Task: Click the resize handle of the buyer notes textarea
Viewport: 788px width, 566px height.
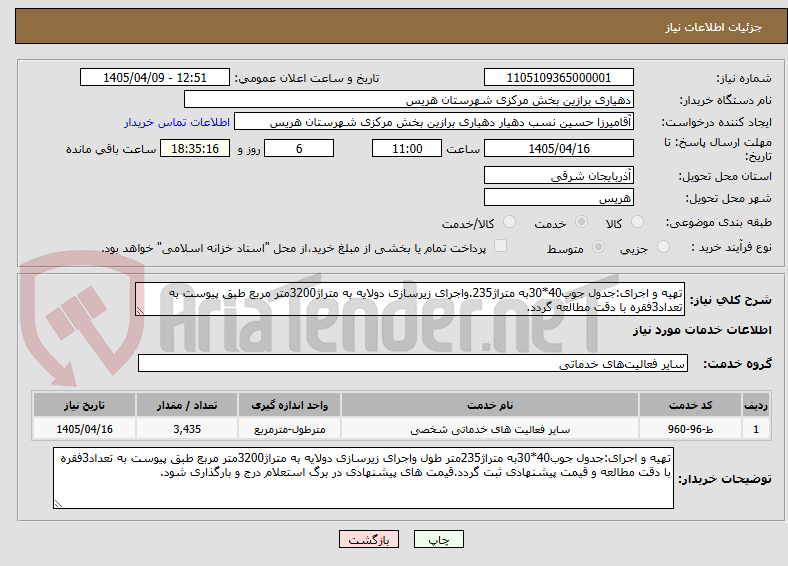Action: 58,503
